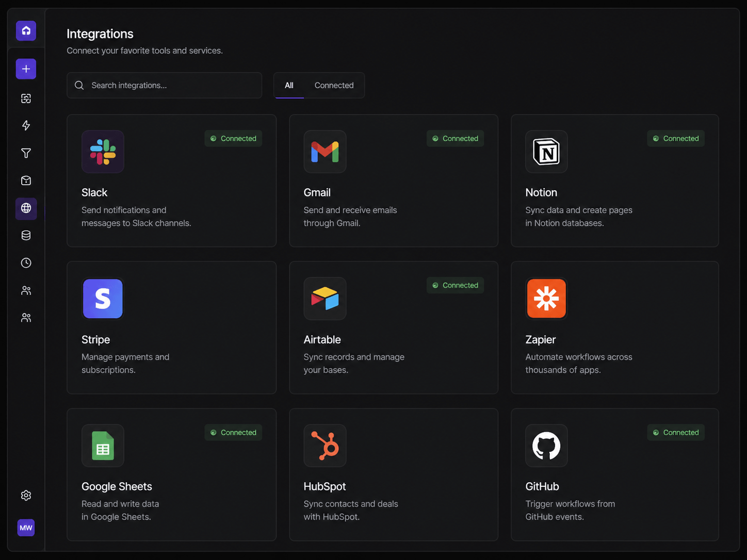Click the HubSpot card title
The height and width of the screenshot is (560, 747).
324,486
